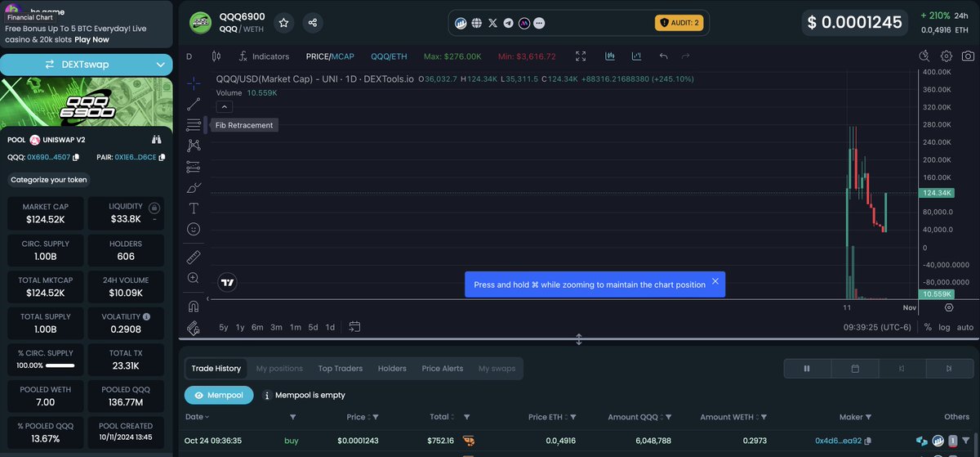
Task: Open the TradingView logo link
Action: pyautogui.click(x=228, y=283)
